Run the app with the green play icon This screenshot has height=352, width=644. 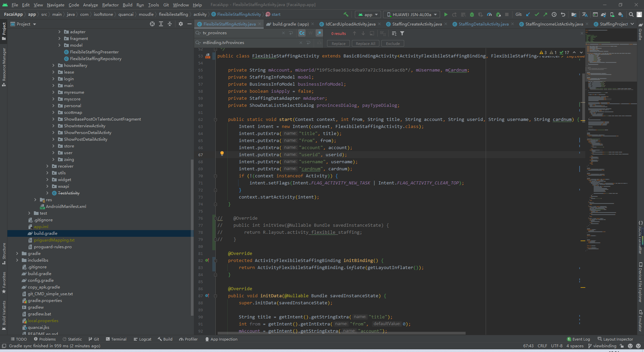[x=446, y=14]
